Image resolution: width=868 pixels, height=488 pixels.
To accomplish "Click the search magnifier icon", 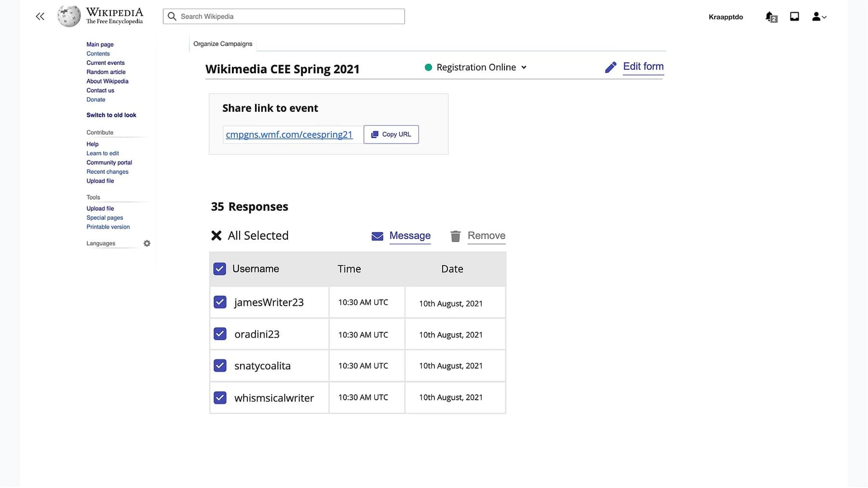I will (172, 16).
